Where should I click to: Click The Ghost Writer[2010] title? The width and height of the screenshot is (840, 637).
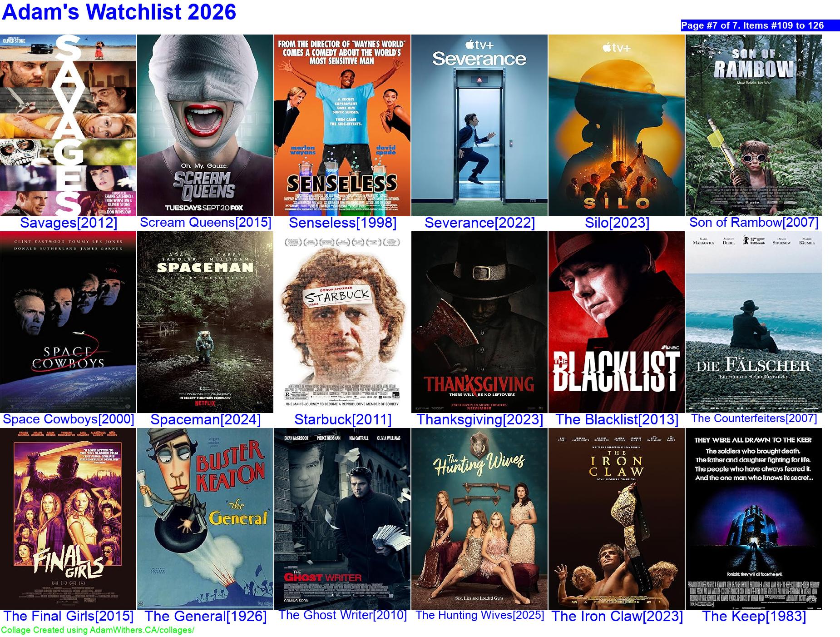tap(342, 615)
